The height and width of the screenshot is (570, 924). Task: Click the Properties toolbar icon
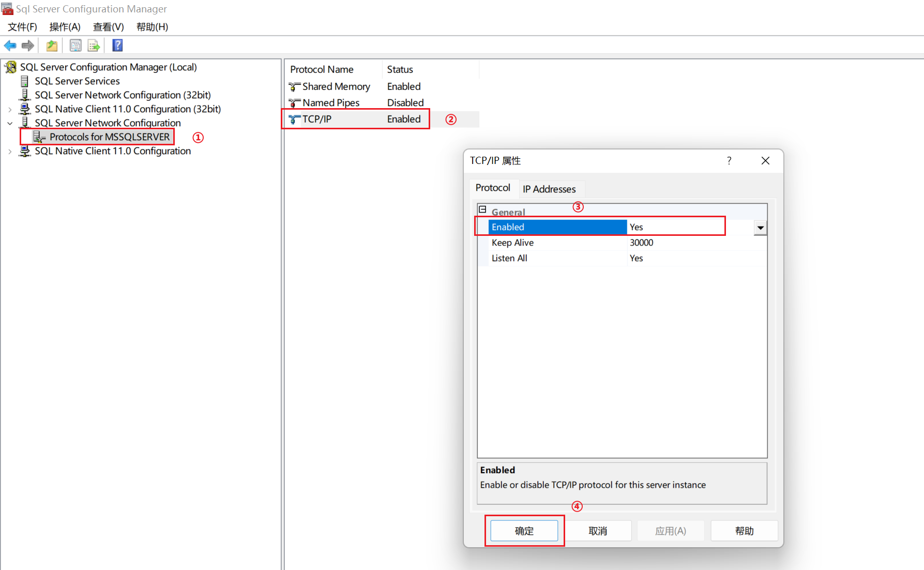coord(75,46)
